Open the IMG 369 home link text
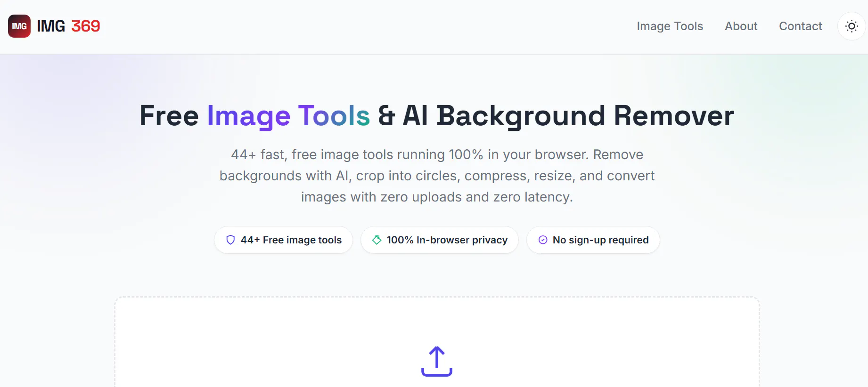This screenshot has width=868, height=387. pos(68,26)
